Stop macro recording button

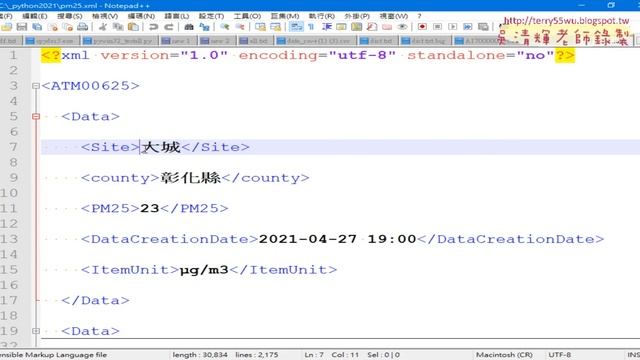pos(438,27)
